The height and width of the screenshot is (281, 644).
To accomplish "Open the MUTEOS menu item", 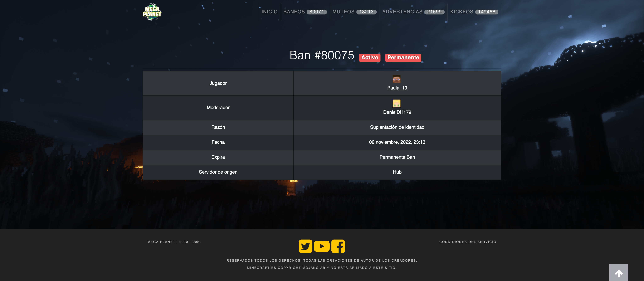I will (x=343, y=12).
